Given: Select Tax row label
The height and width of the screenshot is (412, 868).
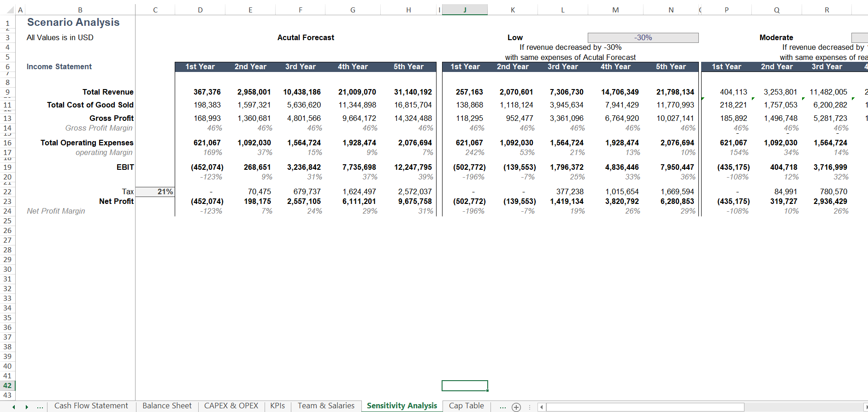Looking at the screenshot, I should point(128,191).
